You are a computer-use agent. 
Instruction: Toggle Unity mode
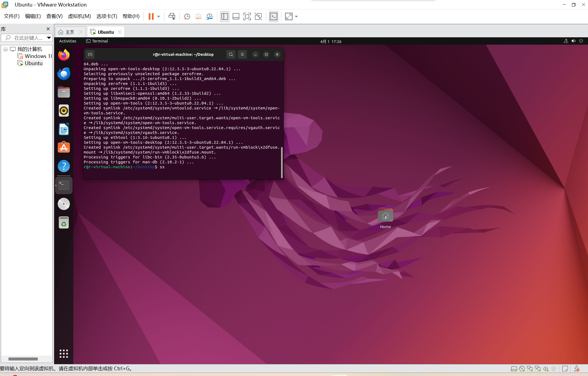click(x=258, y=17)
